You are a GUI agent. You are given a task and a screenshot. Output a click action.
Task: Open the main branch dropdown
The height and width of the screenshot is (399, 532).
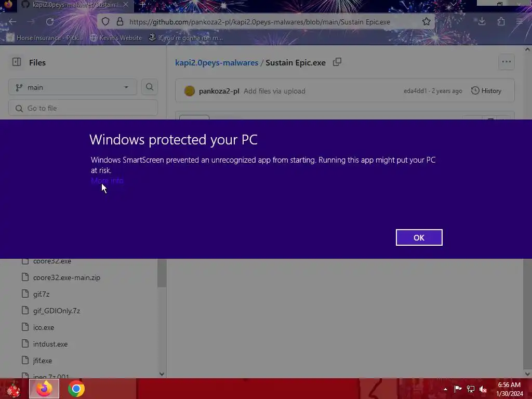click(73, 87)
